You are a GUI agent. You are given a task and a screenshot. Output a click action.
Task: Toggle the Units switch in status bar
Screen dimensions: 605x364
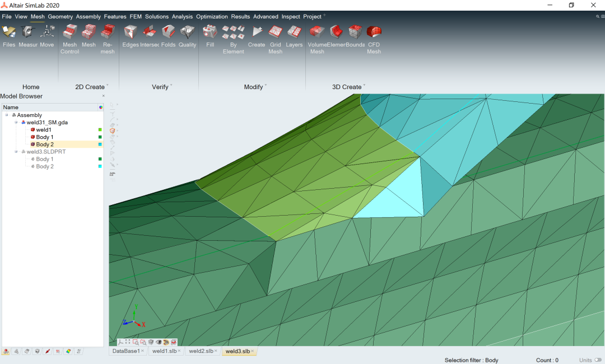(598, 360)
